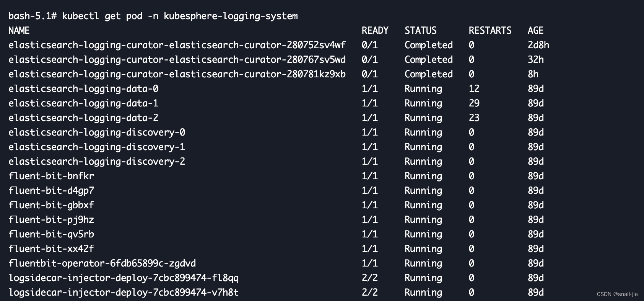
Task: Select the AGE column header
Action: pos(535,31)
